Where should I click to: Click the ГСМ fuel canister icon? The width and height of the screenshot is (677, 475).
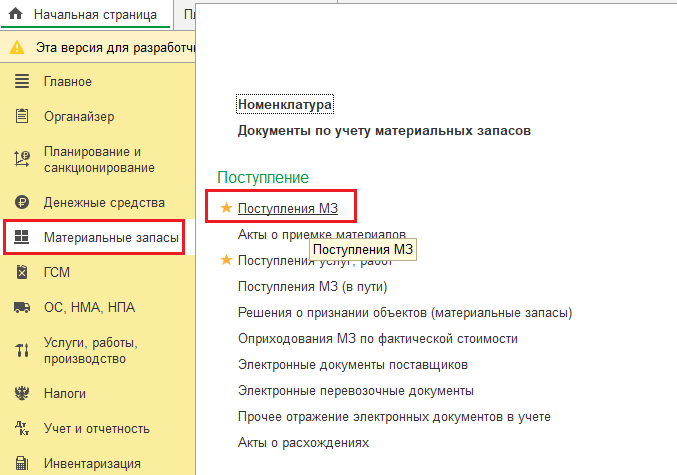(22, 272)
